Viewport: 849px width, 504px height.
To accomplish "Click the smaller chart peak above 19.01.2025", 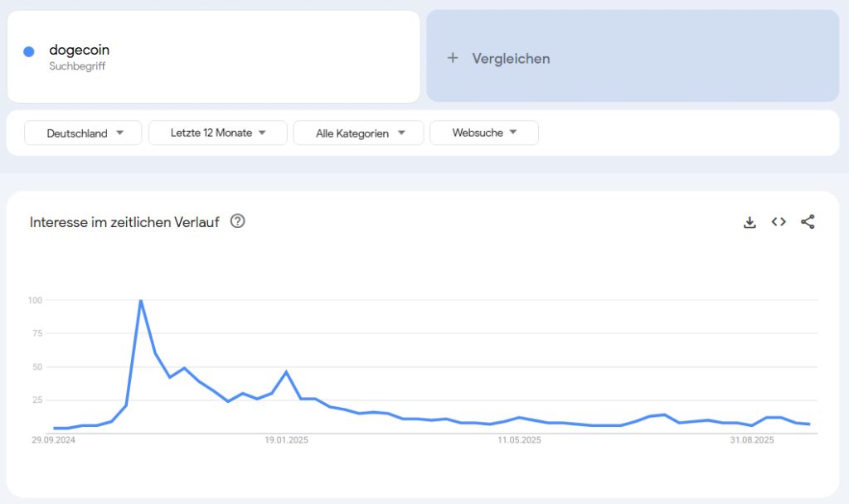I will [286, 372].
